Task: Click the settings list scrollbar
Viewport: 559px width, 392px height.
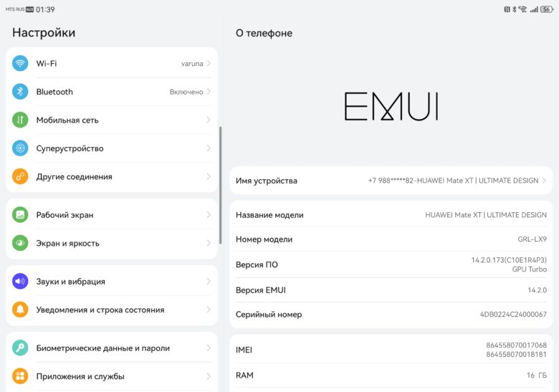Action: pyautogui.click(x=220, y=186)
